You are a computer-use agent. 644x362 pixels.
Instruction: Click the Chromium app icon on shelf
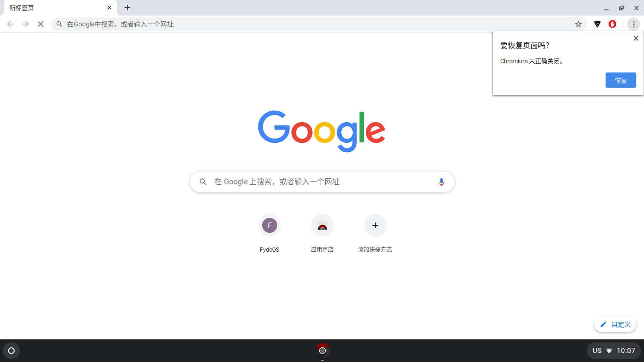(x=322, y=351)
